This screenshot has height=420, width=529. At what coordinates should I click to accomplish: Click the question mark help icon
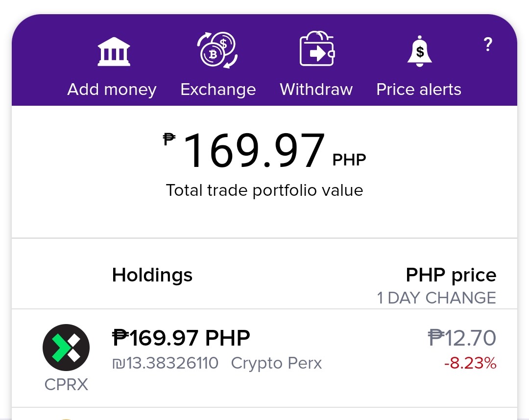click(488, 44)
